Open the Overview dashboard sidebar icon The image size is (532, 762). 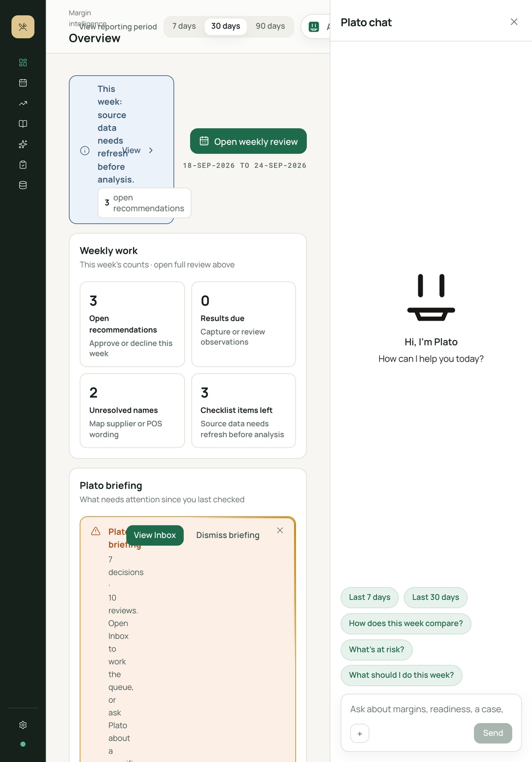pos(23,63)
